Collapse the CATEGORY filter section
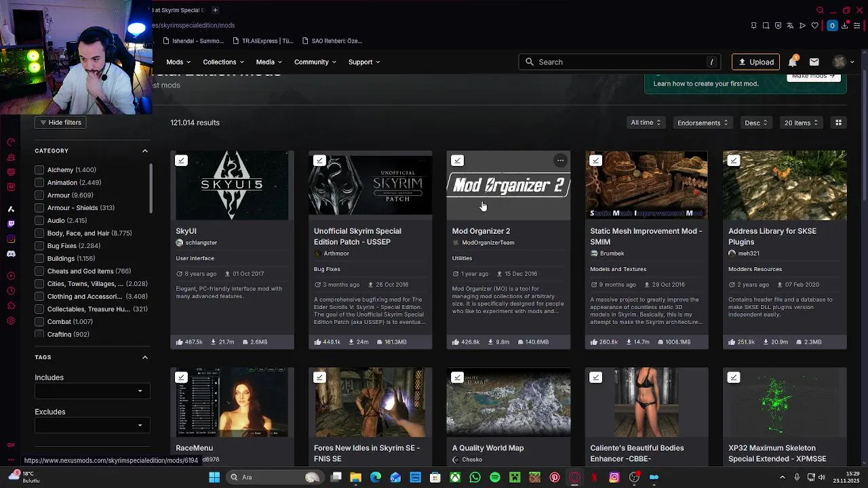Screen dimensions: 868x488 (x=144, y=150)
